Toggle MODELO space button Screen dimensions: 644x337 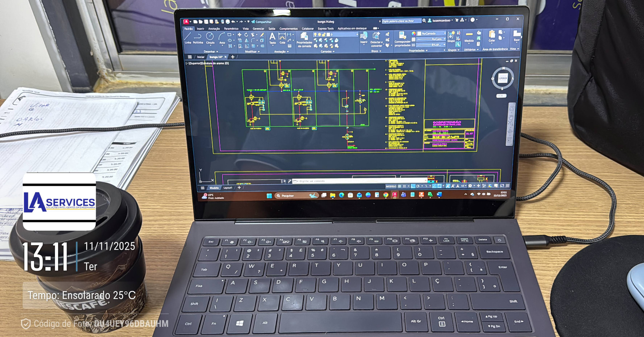391,186
